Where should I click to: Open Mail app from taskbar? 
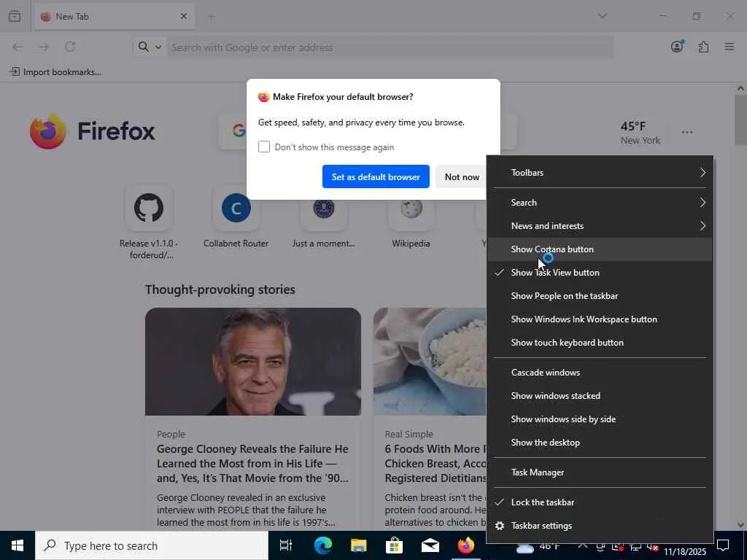[430, 545]
